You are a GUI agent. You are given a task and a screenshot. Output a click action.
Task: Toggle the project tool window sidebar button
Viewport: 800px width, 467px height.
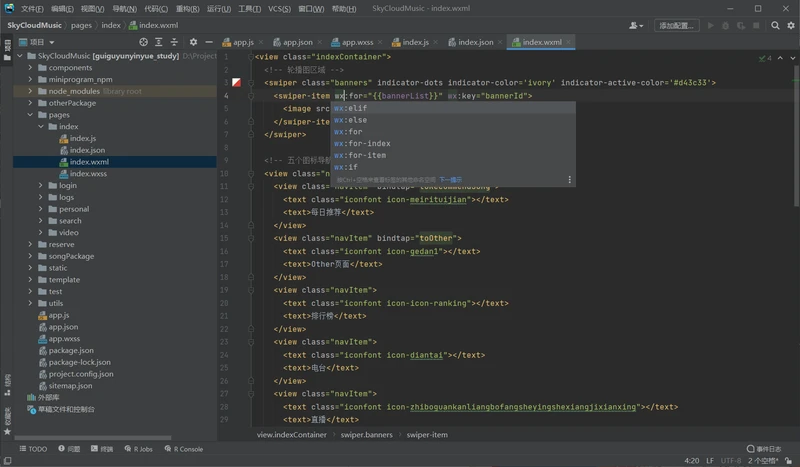7,50
